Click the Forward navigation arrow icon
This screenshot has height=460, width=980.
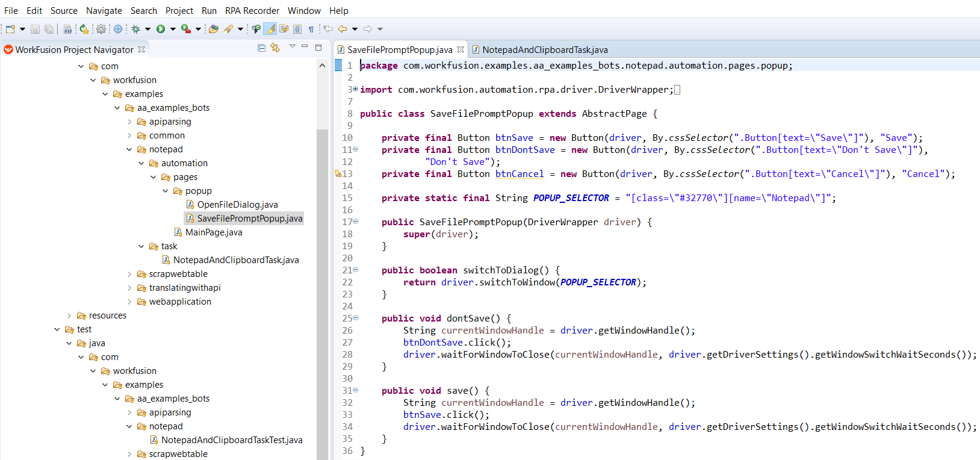tap(368, 29)
